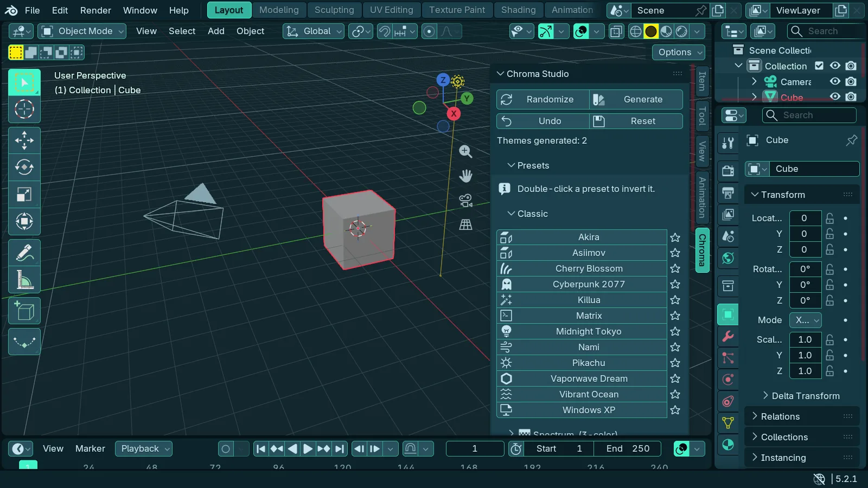Pin the Cube properties context
The width and height of the screenshot is (868, 488).
click(852, 140)
